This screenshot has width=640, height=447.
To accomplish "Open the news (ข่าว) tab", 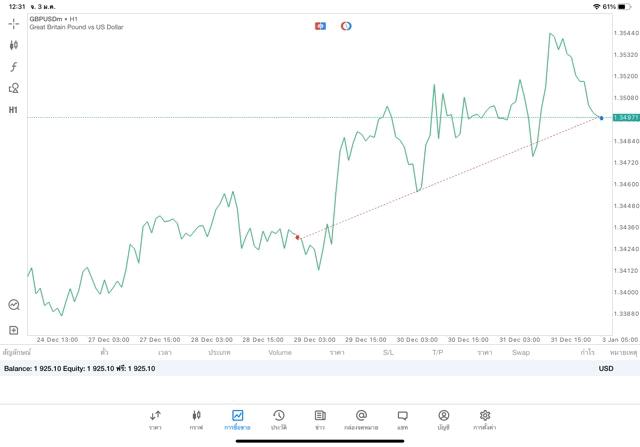I will pyautogui.click(x=320, y=418).
